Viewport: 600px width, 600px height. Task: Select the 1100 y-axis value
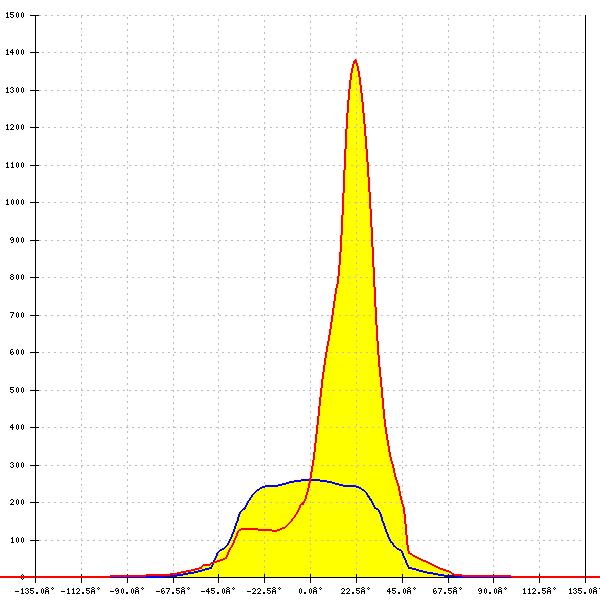[15, 165]
